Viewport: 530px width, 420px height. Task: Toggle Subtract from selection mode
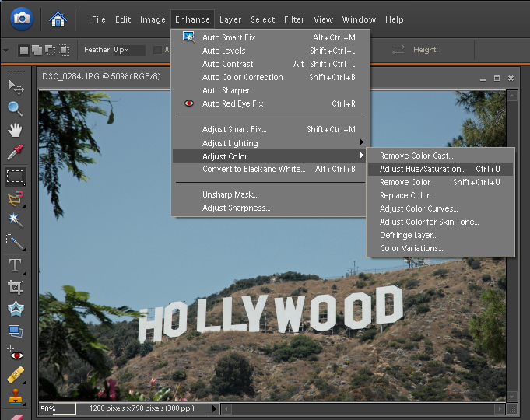tap(47, 51)
